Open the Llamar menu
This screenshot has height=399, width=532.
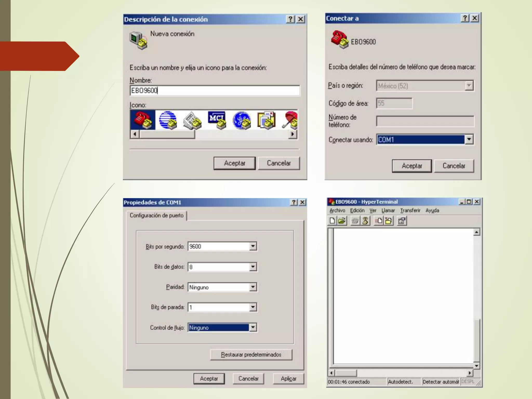coord(388,210)
